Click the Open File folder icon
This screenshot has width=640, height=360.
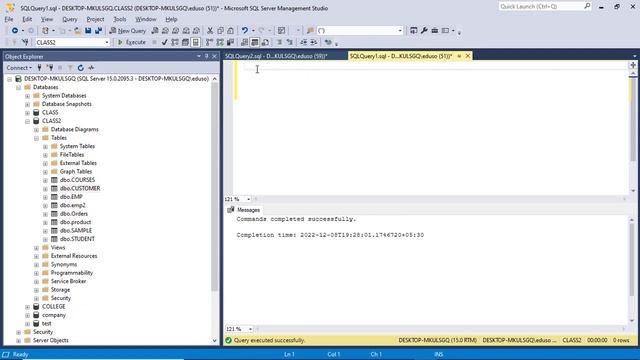pos(77,31)
